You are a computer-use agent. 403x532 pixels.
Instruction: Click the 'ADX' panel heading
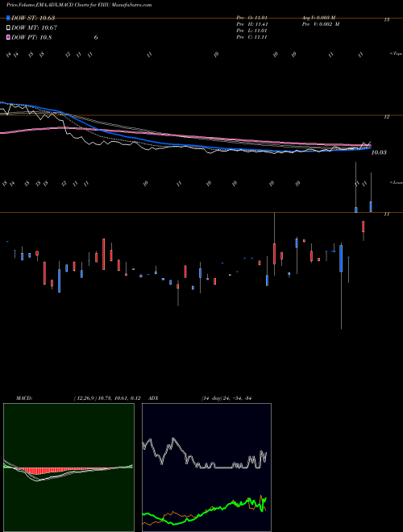coord(154,398)
